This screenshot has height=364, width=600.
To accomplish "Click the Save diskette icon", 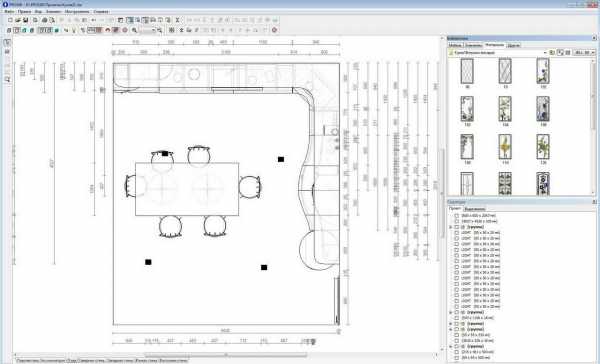I will (25, 20).
